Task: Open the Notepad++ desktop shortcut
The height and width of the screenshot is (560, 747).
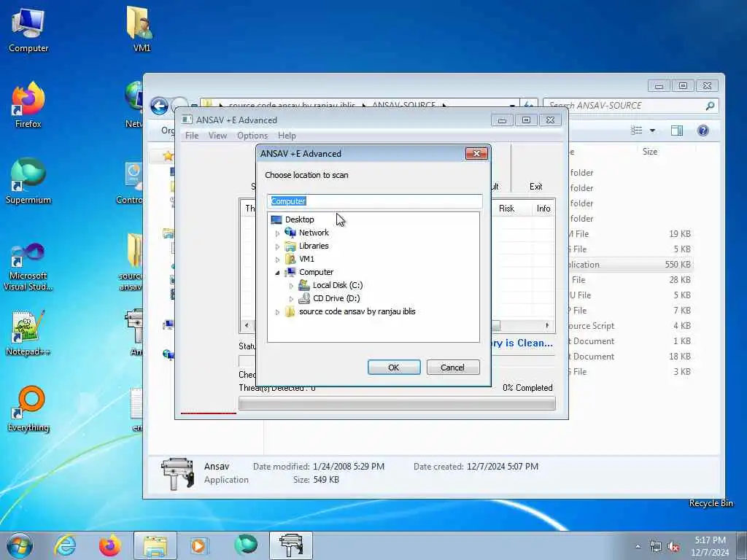Action: pyautogui.click(x=28, y=333)
